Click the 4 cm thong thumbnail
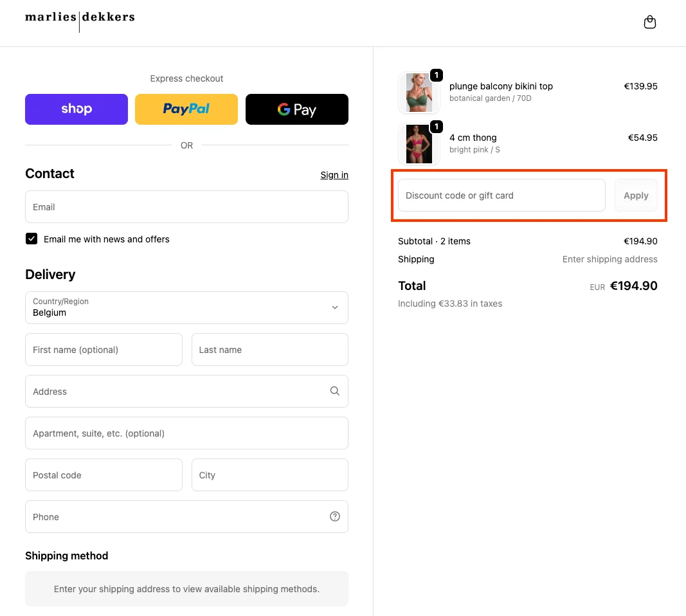The image size is (686, 616). pyautogui.click(x=419, y=144)
